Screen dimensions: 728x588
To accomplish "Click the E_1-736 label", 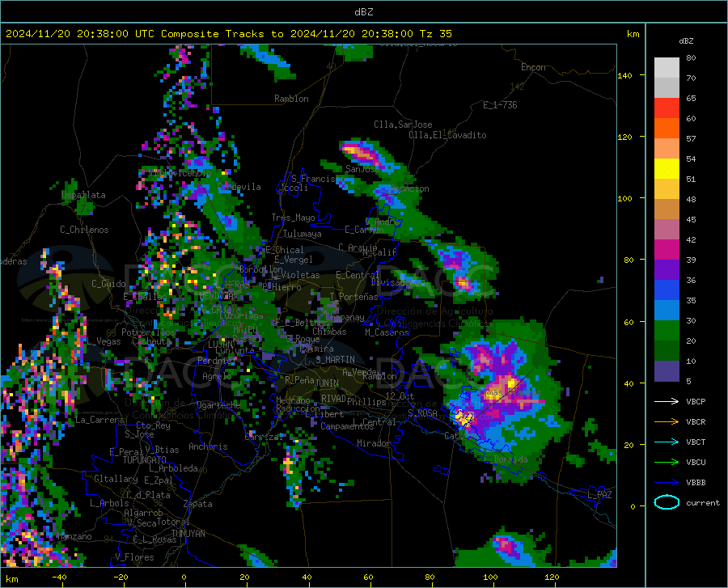I will pos(500,105).
